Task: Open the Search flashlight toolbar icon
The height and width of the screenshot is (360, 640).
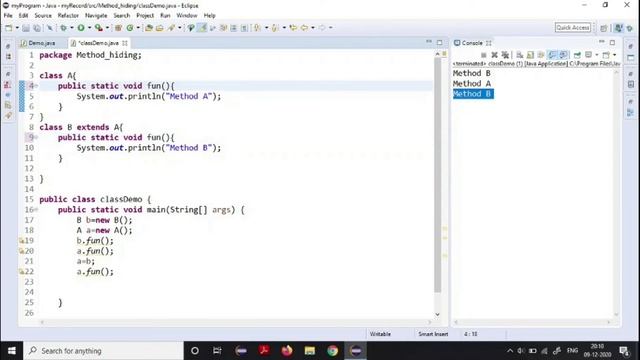Action: coord(171,28)
